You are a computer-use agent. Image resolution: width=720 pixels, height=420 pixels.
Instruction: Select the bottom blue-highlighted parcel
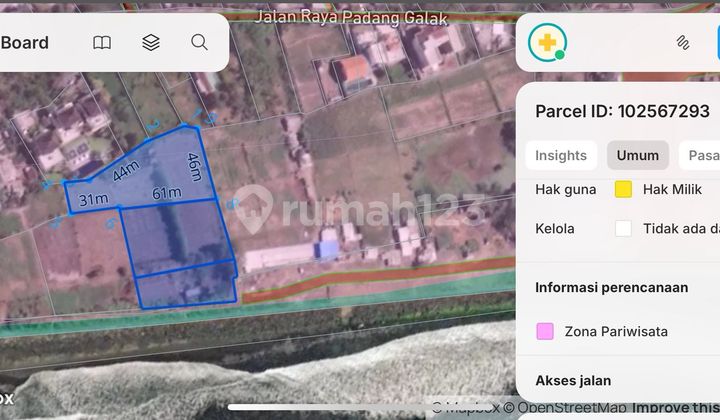pyautogui.click(x=187, y=286)
